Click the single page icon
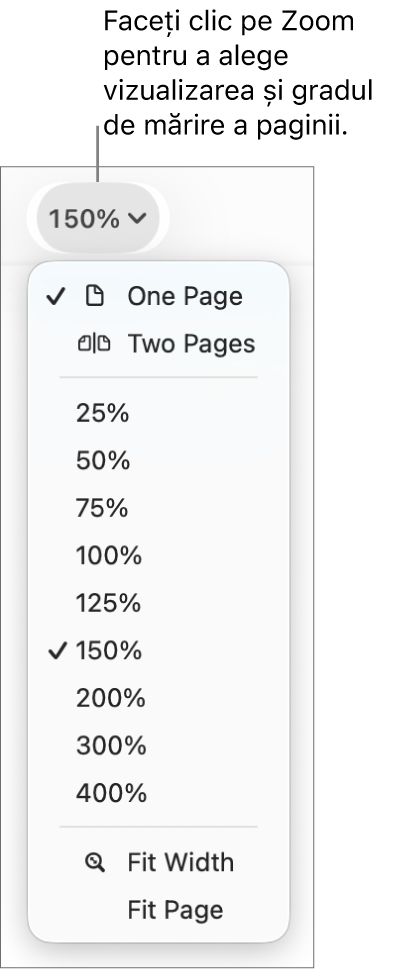This screenshot has width=398, height=969. [95, 297]
